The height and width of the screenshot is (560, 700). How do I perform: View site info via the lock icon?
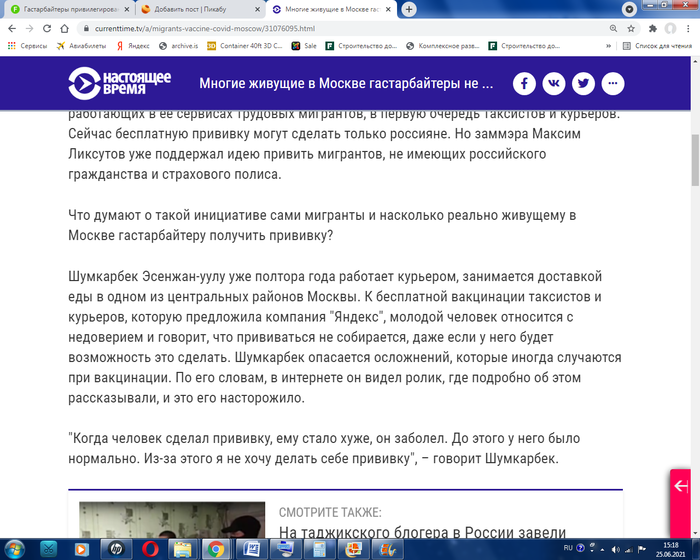pyautogui.click(x=86, y=29)
